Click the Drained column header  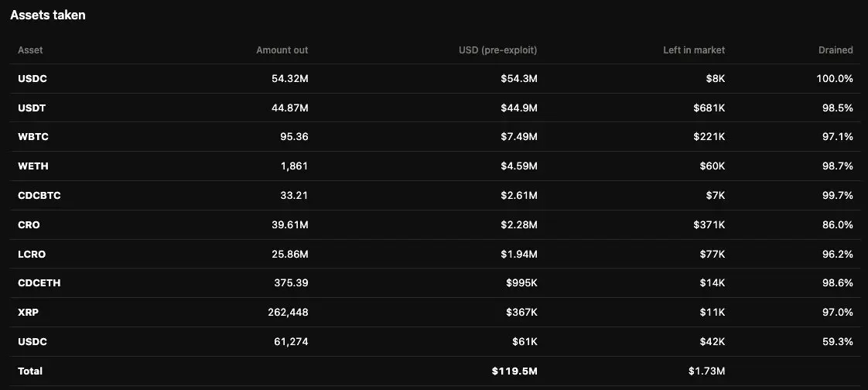pyautogui.click(x=836, y=50)
